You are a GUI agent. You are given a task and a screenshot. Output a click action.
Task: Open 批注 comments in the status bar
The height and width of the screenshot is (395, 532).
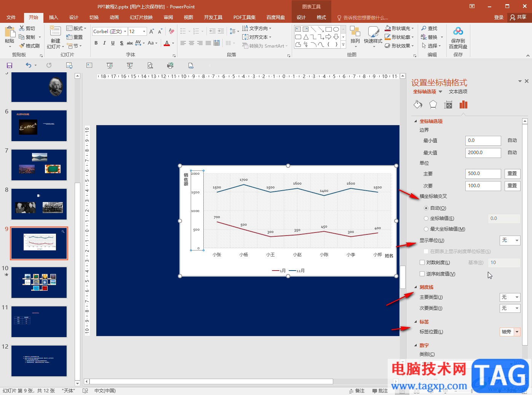coord(380,391)
